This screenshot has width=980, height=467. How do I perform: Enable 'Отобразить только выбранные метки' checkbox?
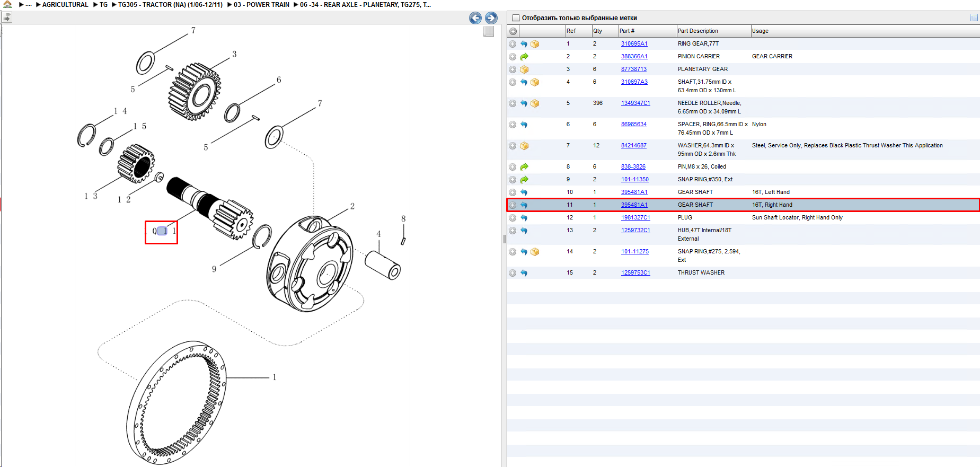(x=516, y=18)
